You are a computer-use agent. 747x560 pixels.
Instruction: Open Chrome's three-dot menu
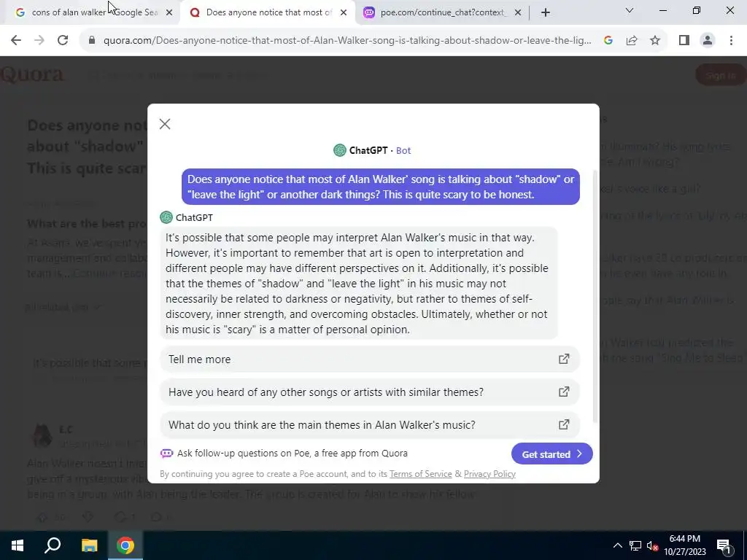(731, 41)
